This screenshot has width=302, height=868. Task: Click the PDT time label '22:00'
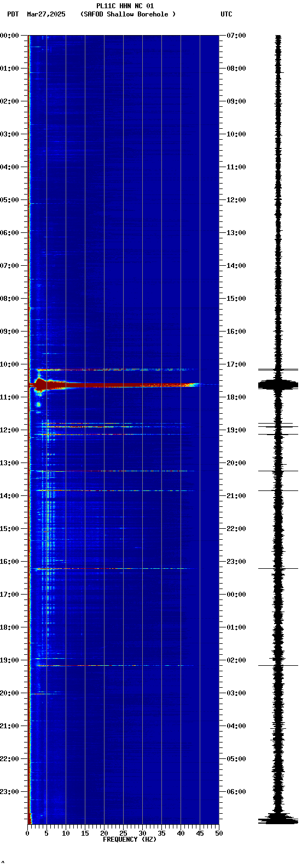coord(10,759)
